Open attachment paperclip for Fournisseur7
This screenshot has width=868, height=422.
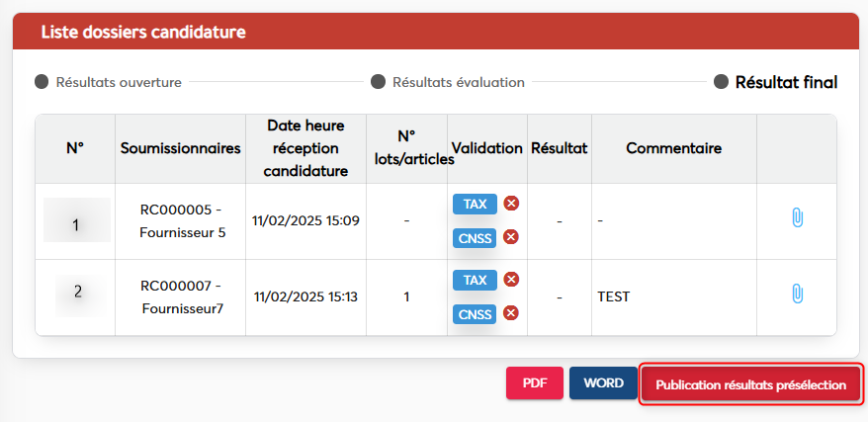tap(797, 294)
